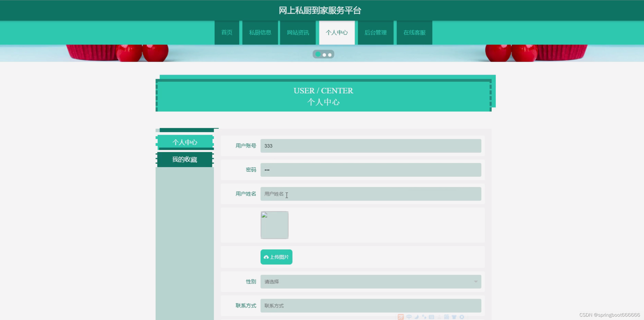Click the shirt skin icon in input toolbar
644x320 pixels.
(454, 317)
